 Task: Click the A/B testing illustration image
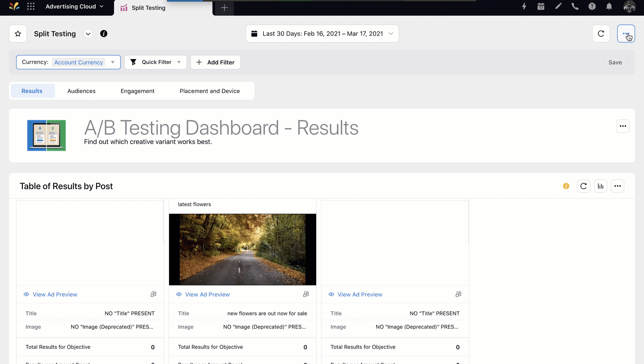[47, 135]
